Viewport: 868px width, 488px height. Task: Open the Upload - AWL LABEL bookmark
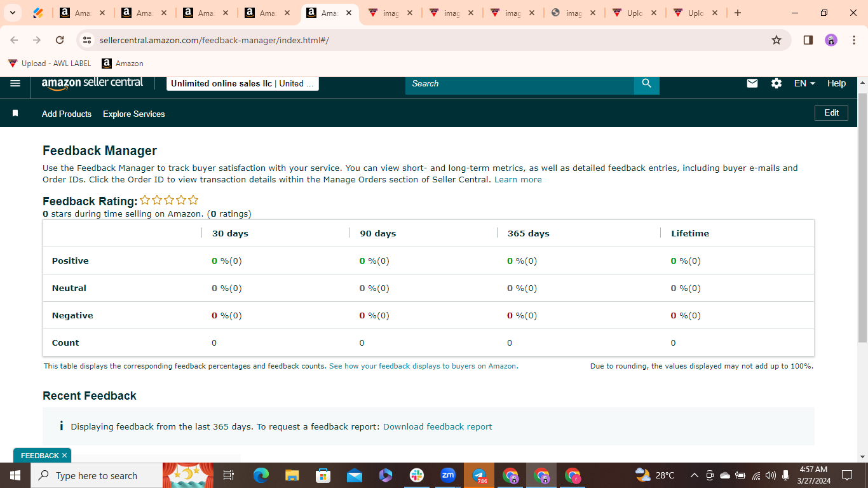(x=50, y=64)
